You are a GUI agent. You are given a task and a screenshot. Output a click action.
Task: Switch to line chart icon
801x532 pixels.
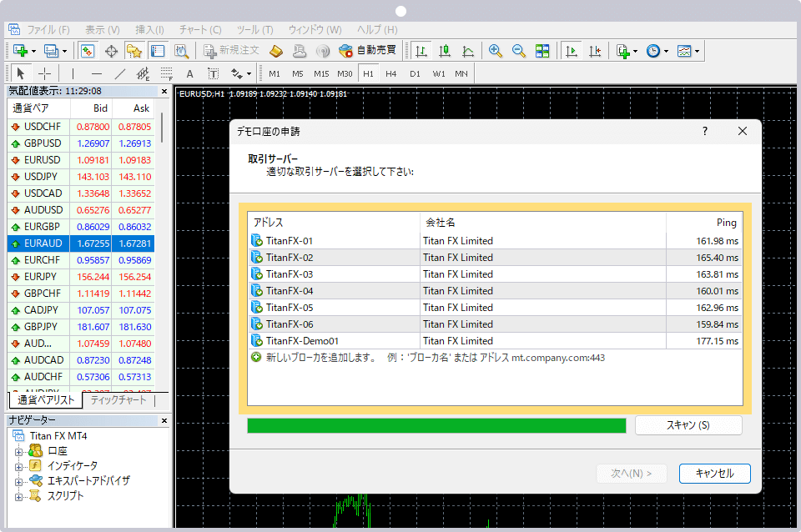(468, 51)
